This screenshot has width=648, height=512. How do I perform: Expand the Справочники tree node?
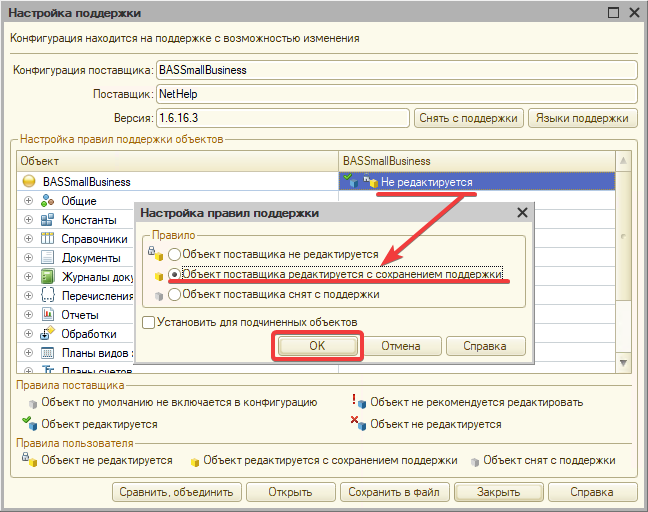[x=28, y=239]
